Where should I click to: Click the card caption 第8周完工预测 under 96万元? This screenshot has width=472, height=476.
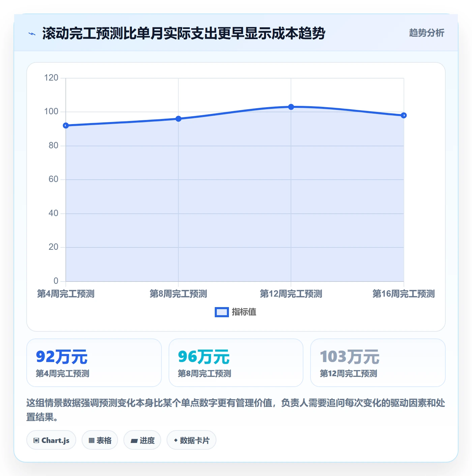pyautogui.click(x=205, y=374)
